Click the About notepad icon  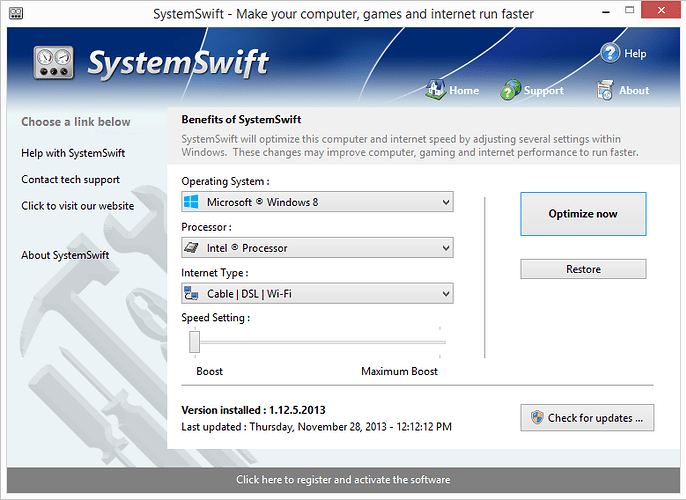coord(605,90)
